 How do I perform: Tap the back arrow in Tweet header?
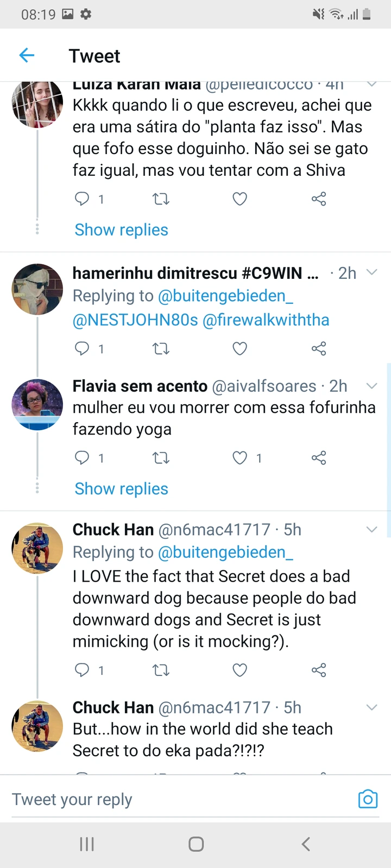pos(27,55)
